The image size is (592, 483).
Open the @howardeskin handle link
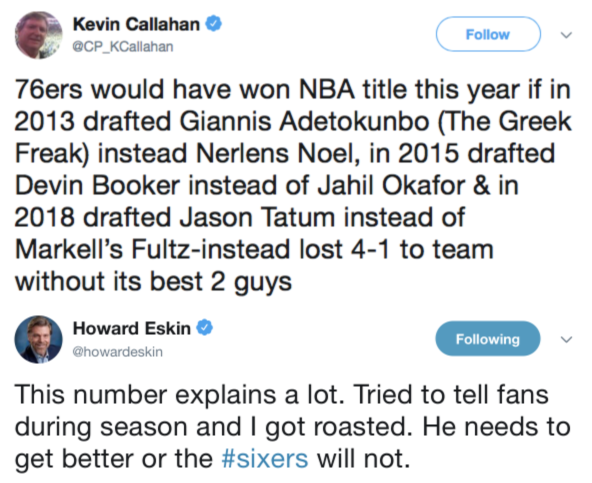coord(117,352)
